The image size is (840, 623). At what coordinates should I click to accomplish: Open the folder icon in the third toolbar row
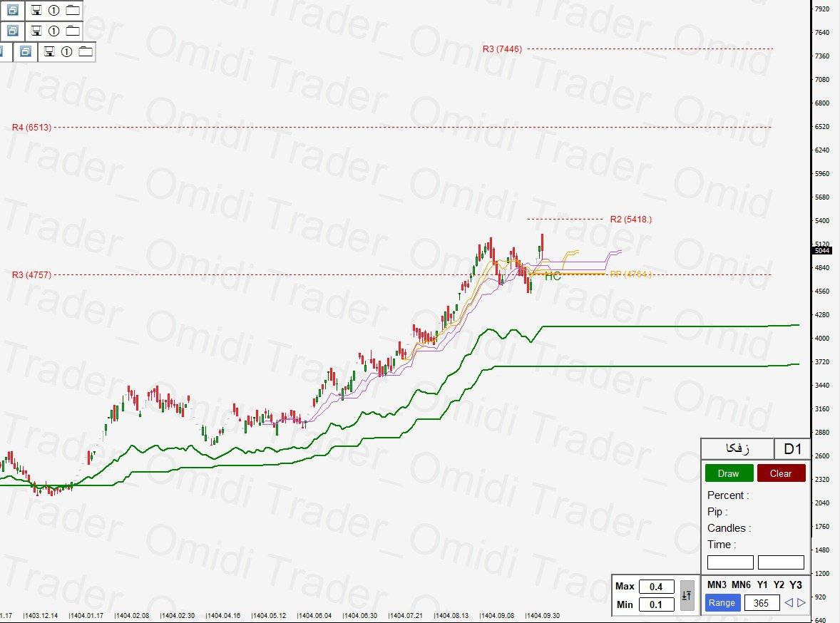[86, 51]
